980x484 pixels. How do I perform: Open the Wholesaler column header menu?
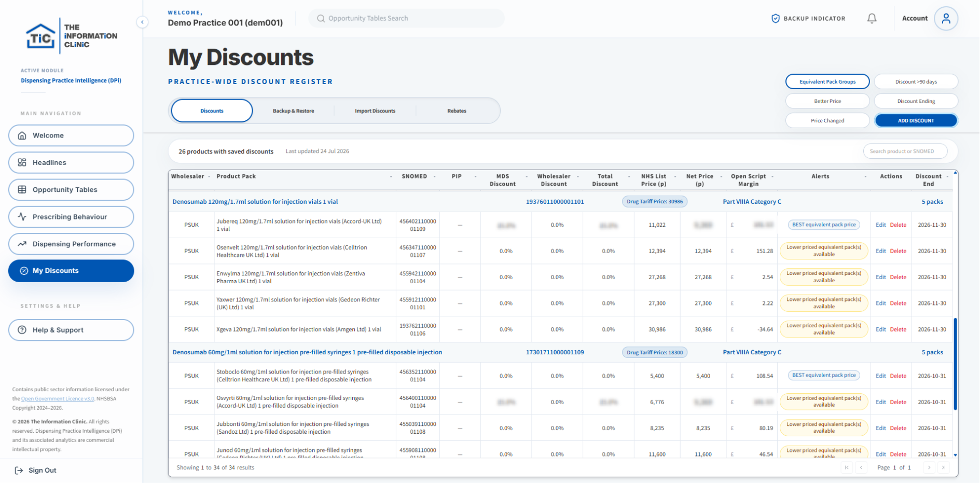point(209,177)
